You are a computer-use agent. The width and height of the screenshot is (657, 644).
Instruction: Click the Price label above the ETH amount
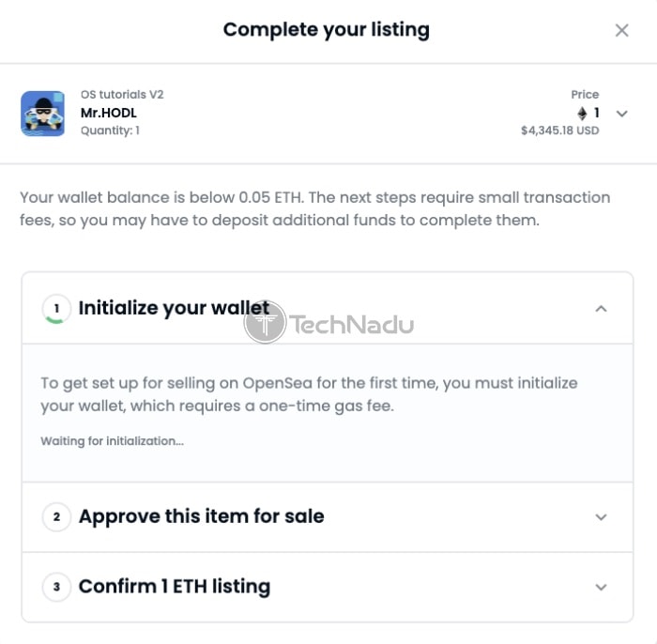[585, 94]
